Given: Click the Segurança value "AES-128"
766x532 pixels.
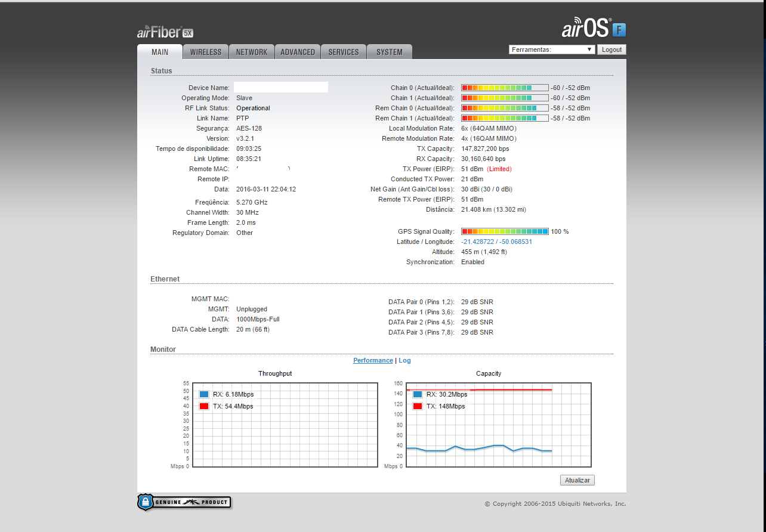Looking at the screenshot, I should click(x=249, y=128).
